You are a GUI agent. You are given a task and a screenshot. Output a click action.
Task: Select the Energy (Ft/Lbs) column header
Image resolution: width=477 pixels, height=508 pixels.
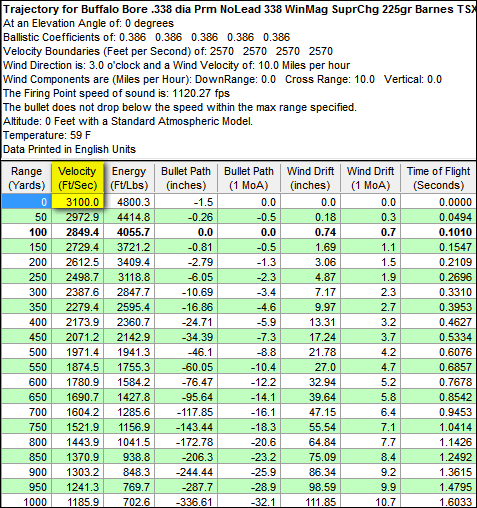tap(129, 178)
